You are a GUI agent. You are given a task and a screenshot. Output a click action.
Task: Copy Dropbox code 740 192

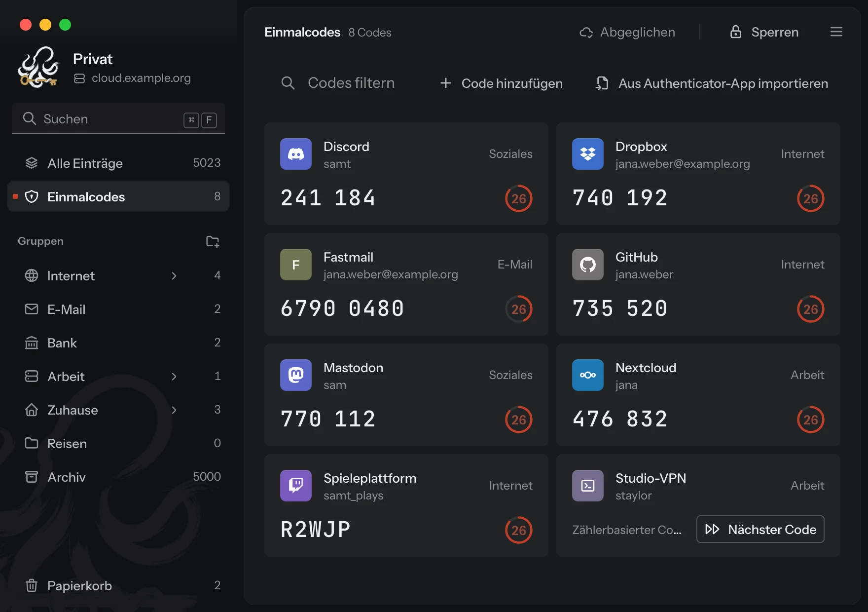point(620,198)
